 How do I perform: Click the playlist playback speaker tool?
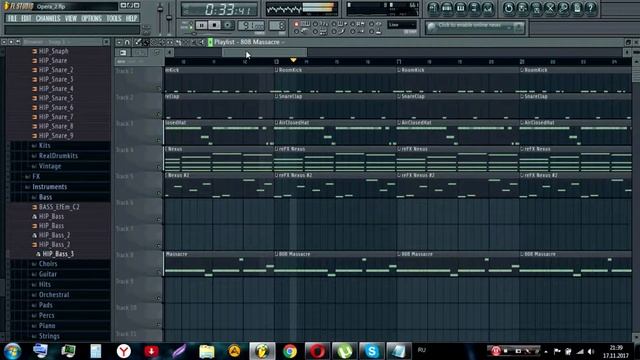tap(202, 42)
